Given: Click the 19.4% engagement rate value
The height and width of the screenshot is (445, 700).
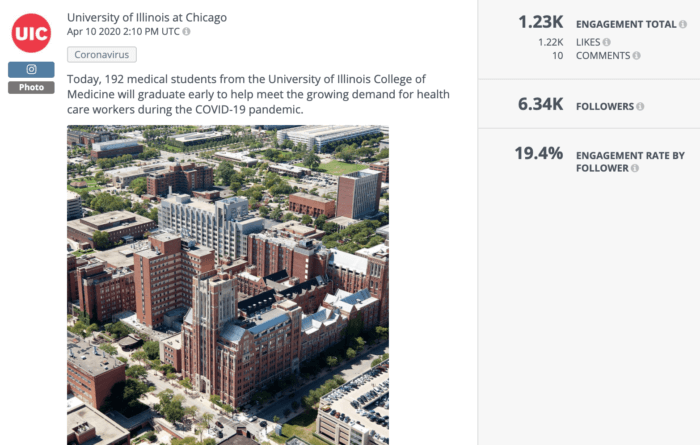Looking at the screenshot, I should click(539, 153).
